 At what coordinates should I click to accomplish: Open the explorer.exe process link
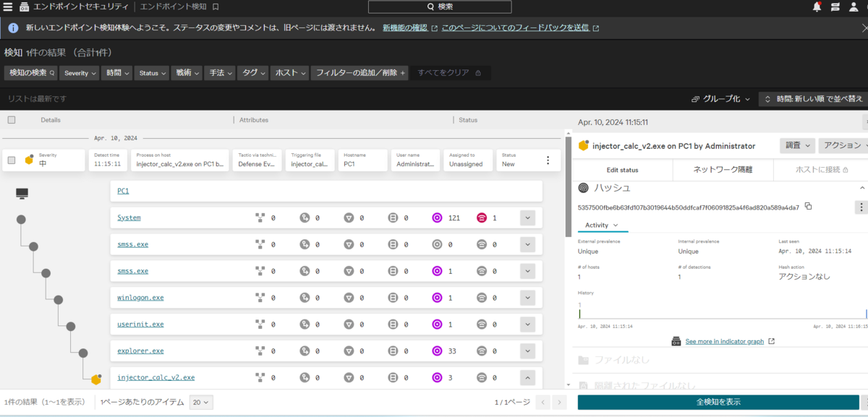coord(140,351)
